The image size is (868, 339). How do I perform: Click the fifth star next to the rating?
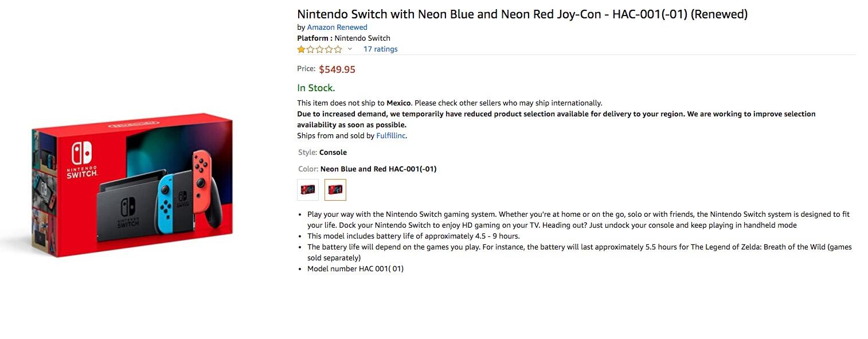[x=338, y=49]
